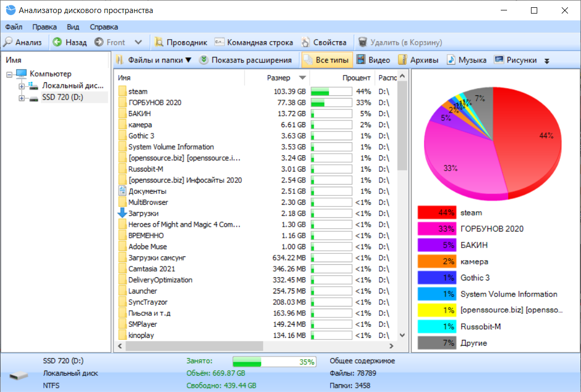
Task: Expand the SSD 720 (D:) tree node
Action: pyautogui.click(x=21, y=98)
